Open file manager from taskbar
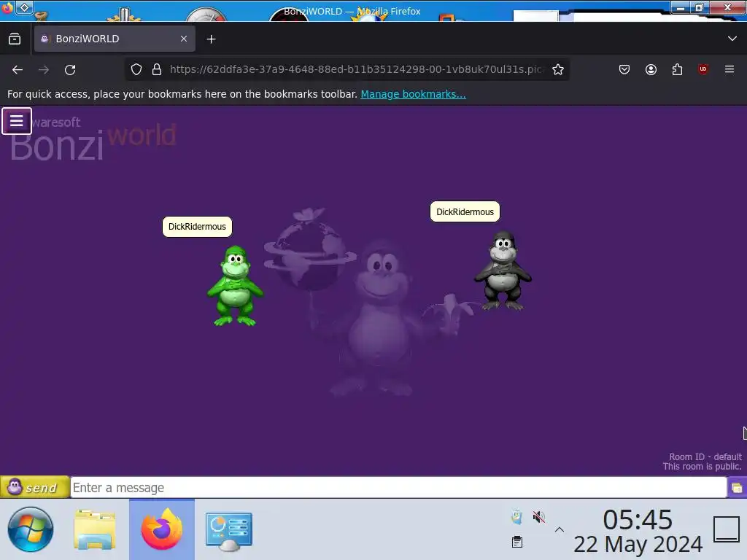The width and height of the screenshot is (747, 560). (95, 530)
